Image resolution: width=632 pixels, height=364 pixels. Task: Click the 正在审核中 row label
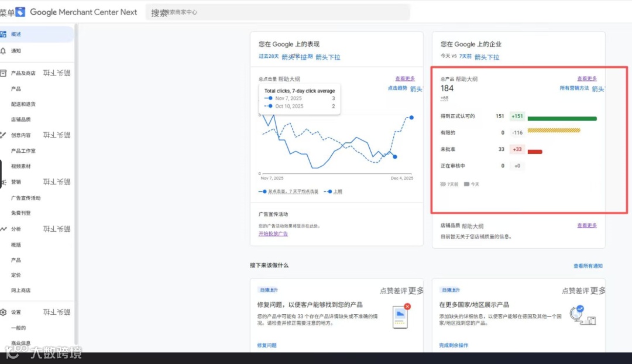point(452,166)
